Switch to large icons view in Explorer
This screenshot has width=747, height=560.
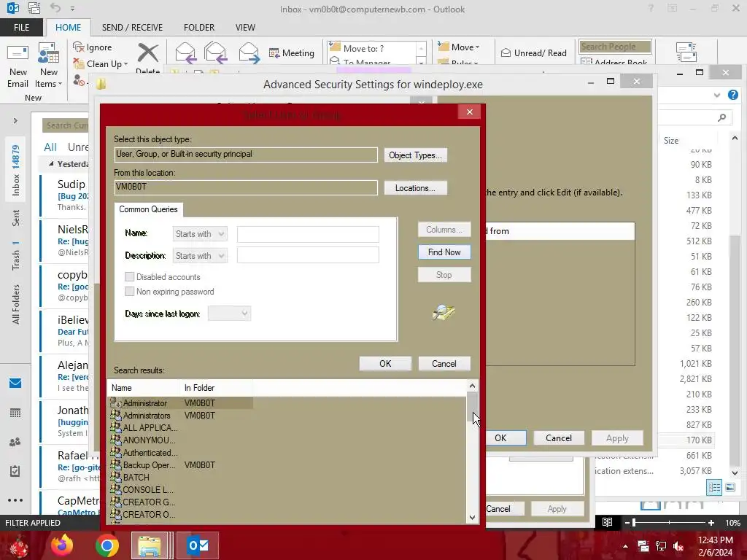pos(730,487)
